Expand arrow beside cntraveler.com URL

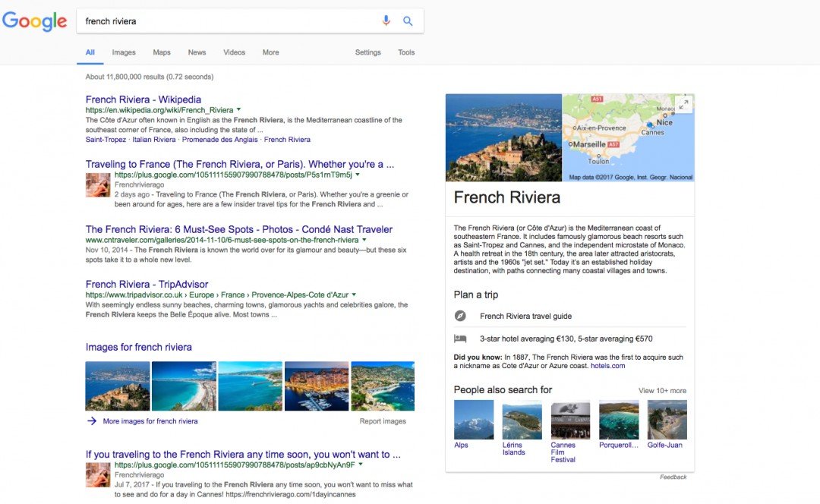(364, 240)
